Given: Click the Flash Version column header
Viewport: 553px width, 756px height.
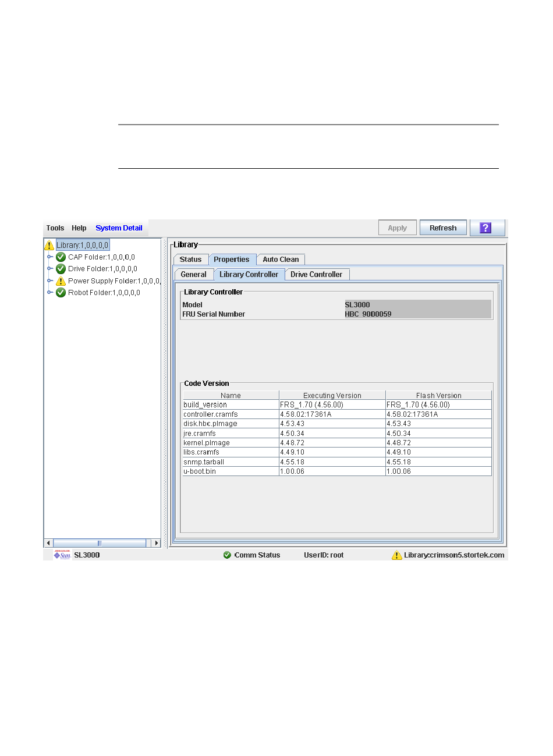Looking at the screenshot, I should pyautogui.click(x=439, y=395).
